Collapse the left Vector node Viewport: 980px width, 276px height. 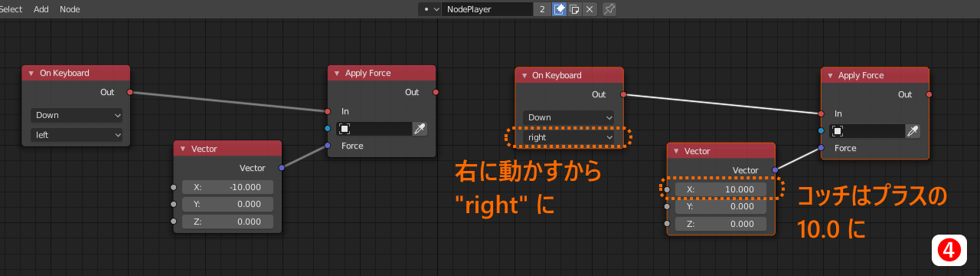click(182, 149)
